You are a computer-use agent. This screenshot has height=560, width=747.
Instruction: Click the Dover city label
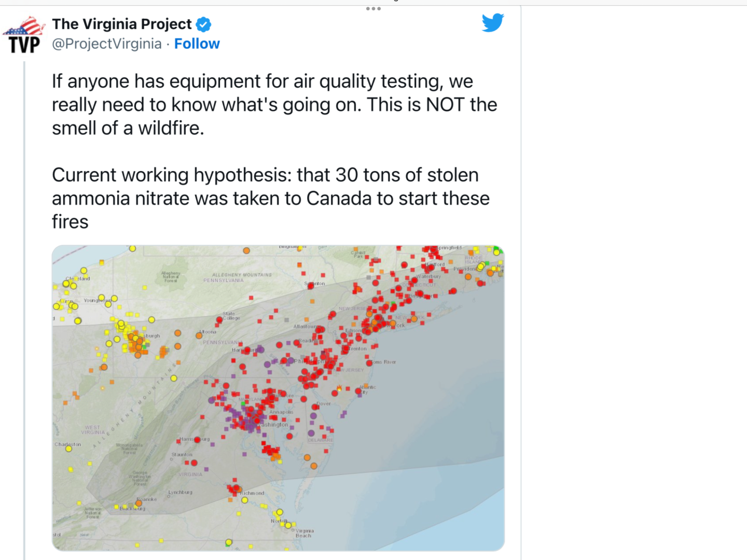tap(324, 403)
